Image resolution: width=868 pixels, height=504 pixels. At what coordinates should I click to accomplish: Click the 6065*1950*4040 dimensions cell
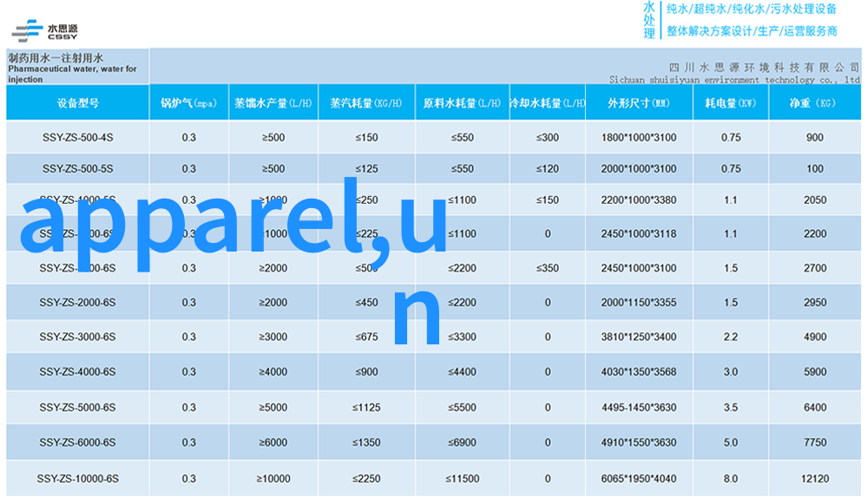(638, 478)
